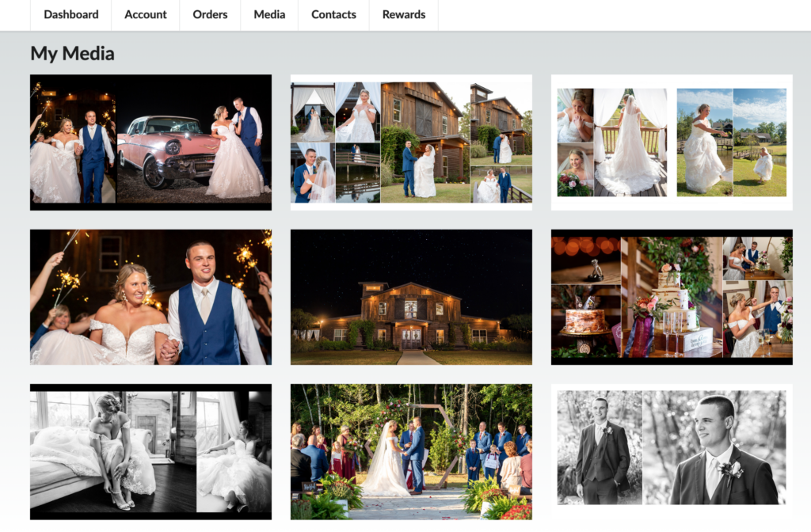The image size is (811, 532).
Task: Go to the Orders tab
Action: pyautogui.click(x=210, y=15)
